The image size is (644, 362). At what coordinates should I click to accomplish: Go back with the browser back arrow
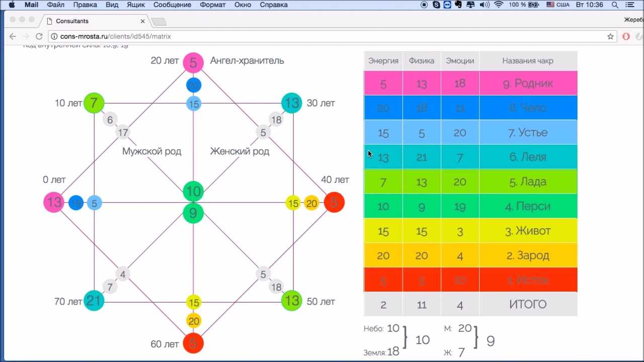click(x=13, y=36)
